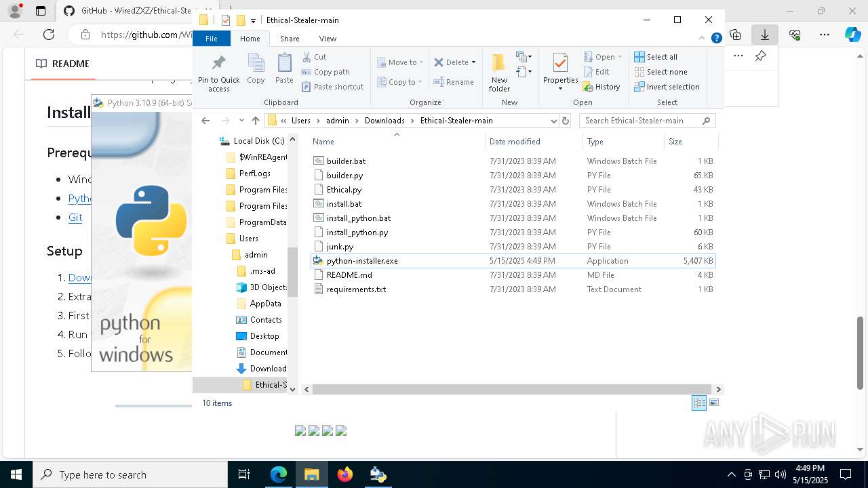
Task: Expand Open button dropdown arrow
Action: [x=620, y=57]
